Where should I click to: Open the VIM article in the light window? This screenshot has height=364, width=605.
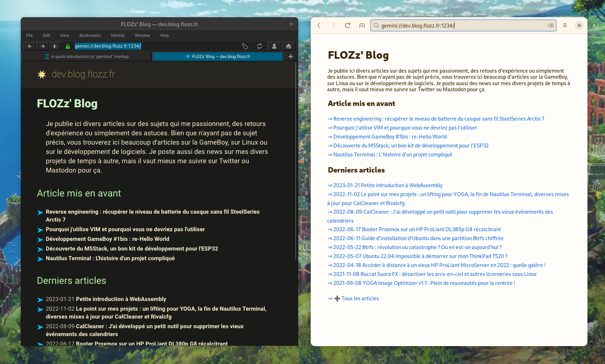click(x=402, y=128)
